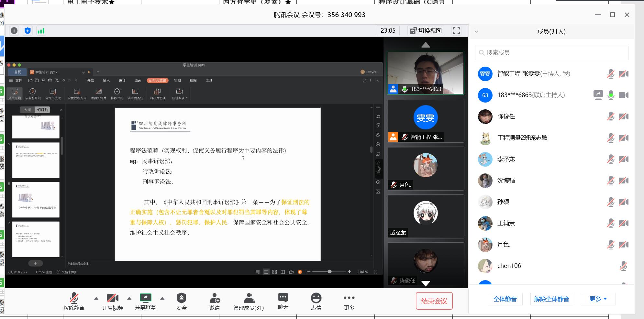This screenshot has width=644, height=319.
Task: Open the Chat (聊天) panel
Action: [283, 302]
